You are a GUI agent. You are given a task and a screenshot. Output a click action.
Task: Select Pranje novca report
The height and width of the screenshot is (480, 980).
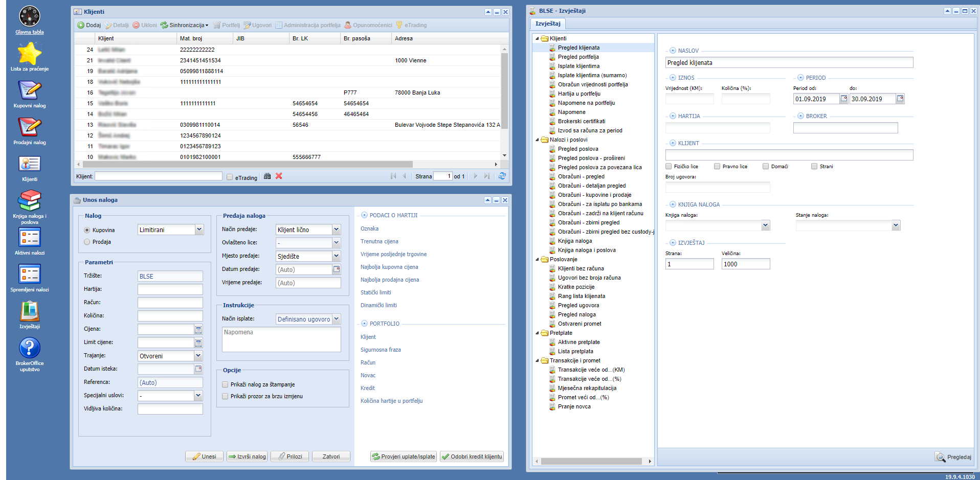(x=574, y=406)
